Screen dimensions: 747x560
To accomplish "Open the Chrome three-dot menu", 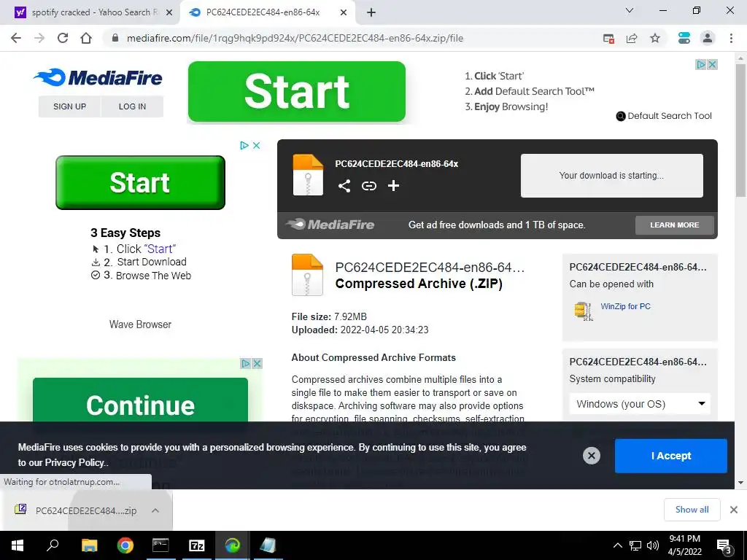I will pyautogui.click(x=731, y=38).
